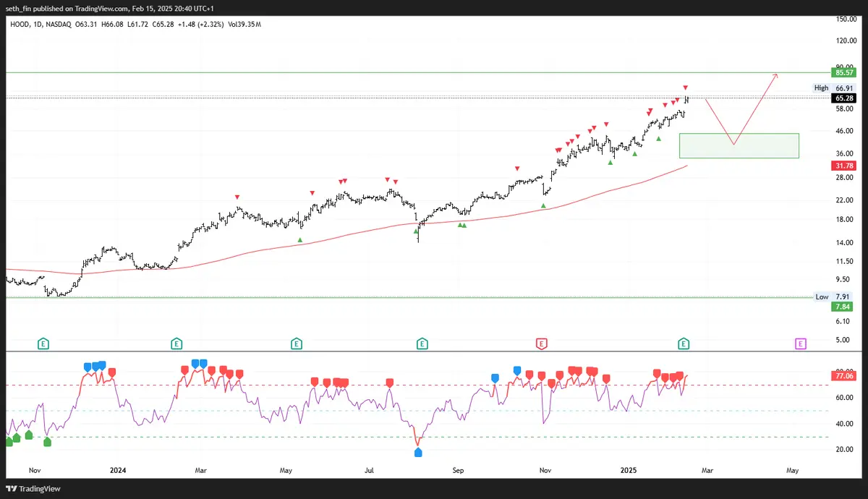Click the green 7.84 price label

[x=842, y=307]
